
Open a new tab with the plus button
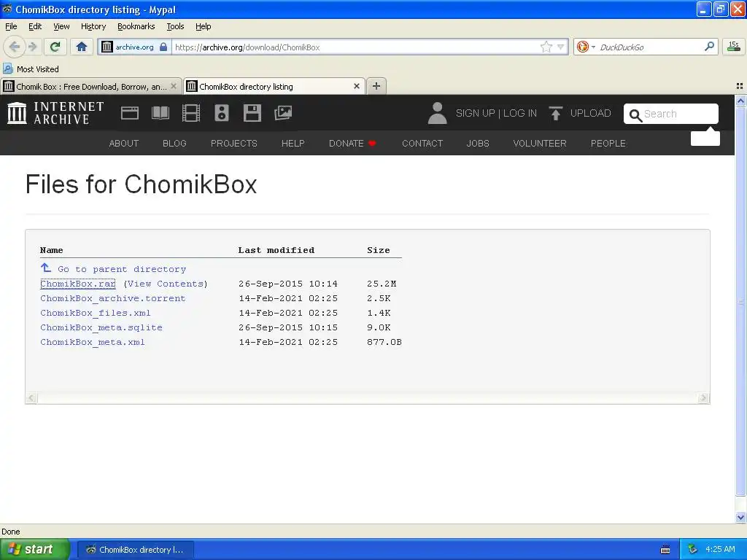tap(376, 86)
